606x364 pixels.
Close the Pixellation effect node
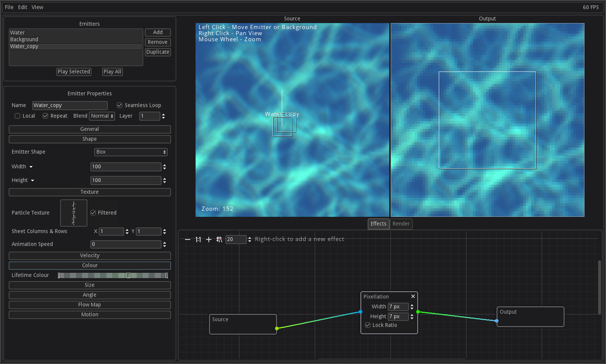tap(413, 296)
